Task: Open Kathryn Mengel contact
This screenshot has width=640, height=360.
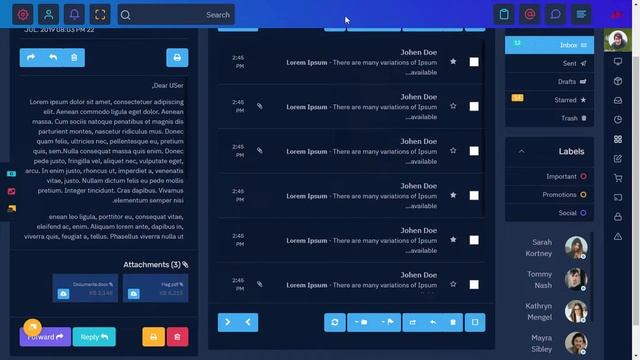Action: tap(556, 311)
